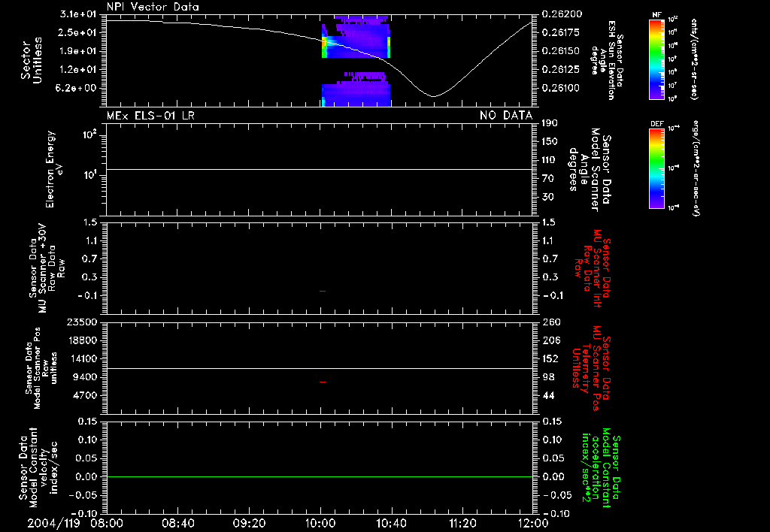Viewport: 770px width, 532px height.
Task: Click the minimum of the sun elevation curve
Action: coord(433,96)
